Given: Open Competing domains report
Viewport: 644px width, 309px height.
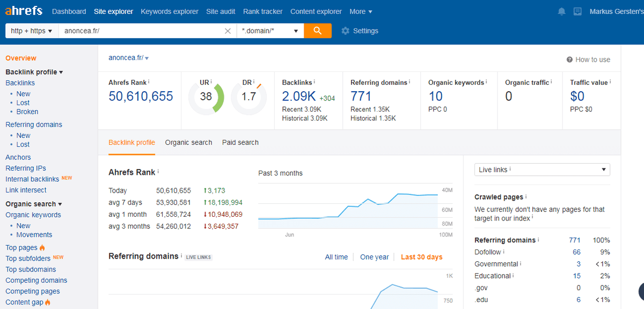Looking at the screenshot, I should click(36, 280).
